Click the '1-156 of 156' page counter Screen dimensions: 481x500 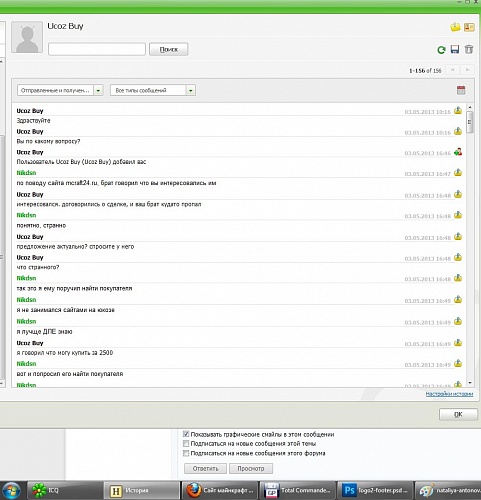[425, 71]
